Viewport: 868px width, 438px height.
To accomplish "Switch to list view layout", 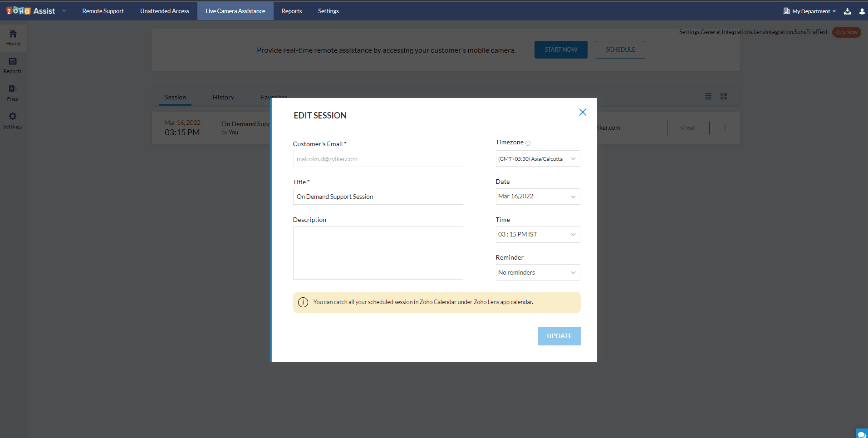I will (x=708, y=96).
